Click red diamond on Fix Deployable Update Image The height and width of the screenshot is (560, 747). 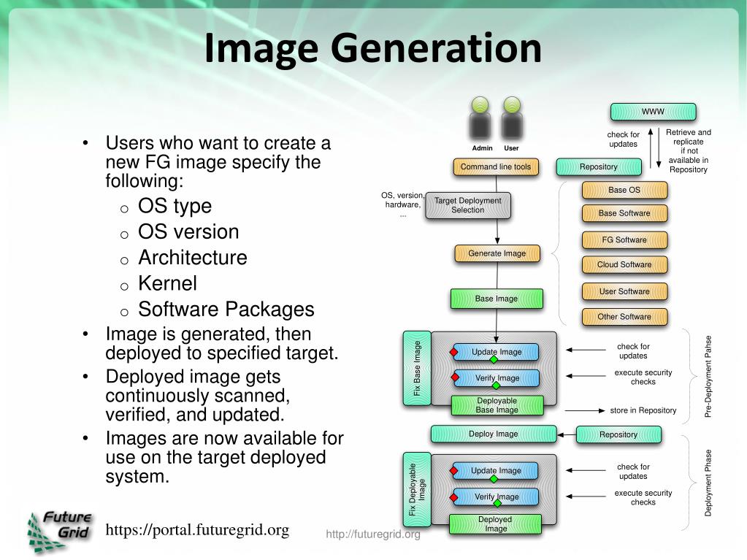[453, 471]
